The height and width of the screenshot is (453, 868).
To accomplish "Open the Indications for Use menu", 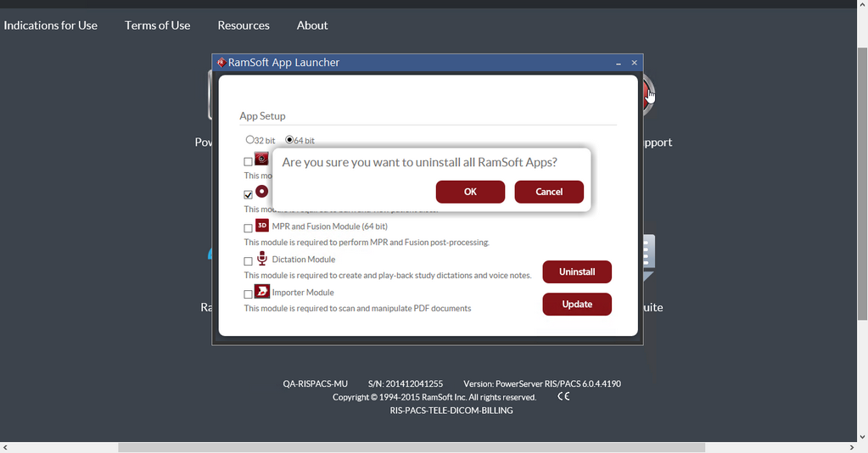I will pyautogui.click(x=51, y=25).
